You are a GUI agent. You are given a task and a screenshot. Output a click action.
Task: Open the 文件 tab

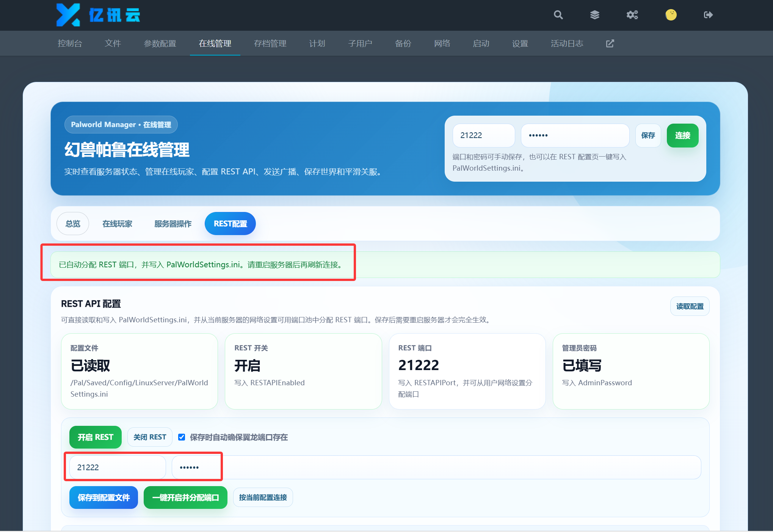tap(113, 44)
